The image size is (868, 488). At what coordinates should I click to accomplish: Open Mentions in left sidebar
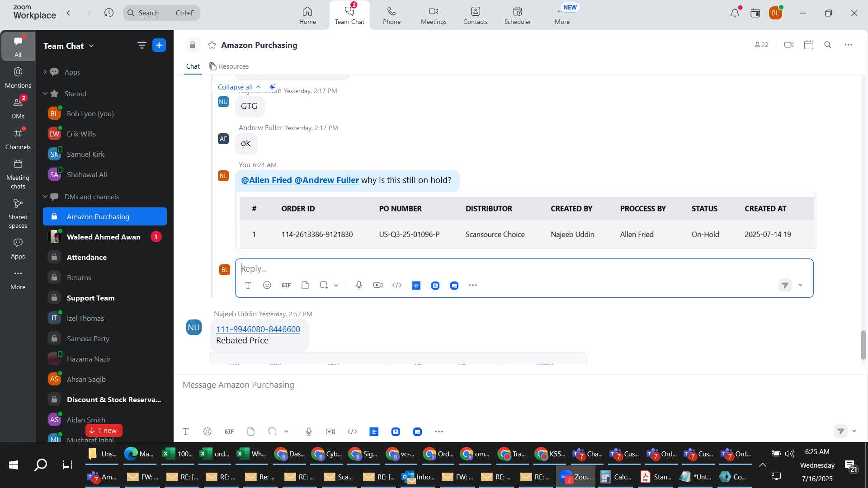[x=18, y=78]
